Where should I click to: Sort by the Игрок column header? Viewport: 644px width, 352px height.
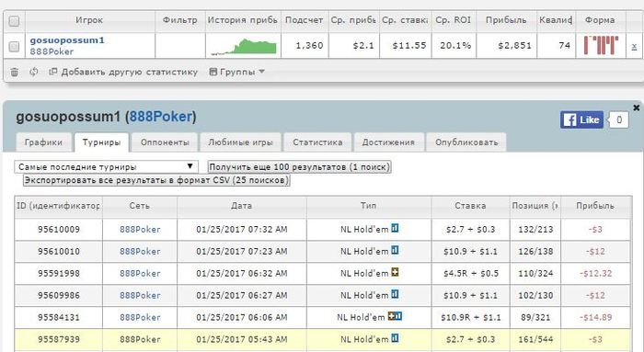click(89, 20)
